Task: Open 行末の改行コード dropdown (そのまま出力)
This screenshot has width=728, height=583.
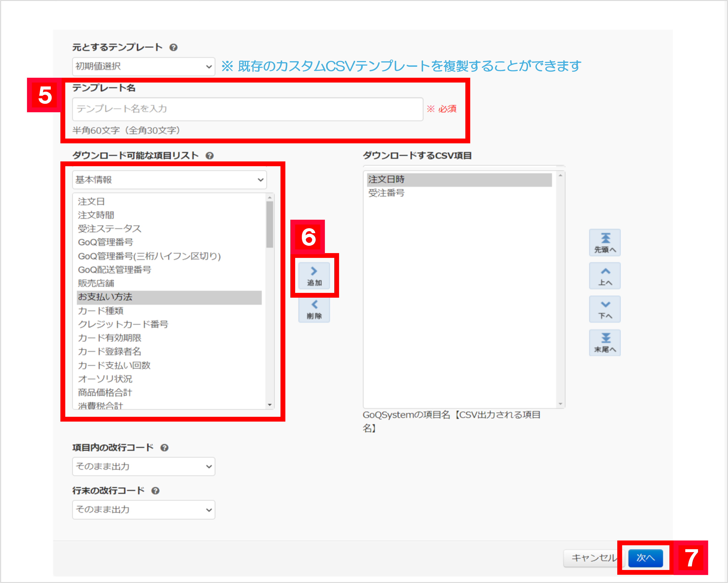Action: pyautogui.click(x=143, y=509)
